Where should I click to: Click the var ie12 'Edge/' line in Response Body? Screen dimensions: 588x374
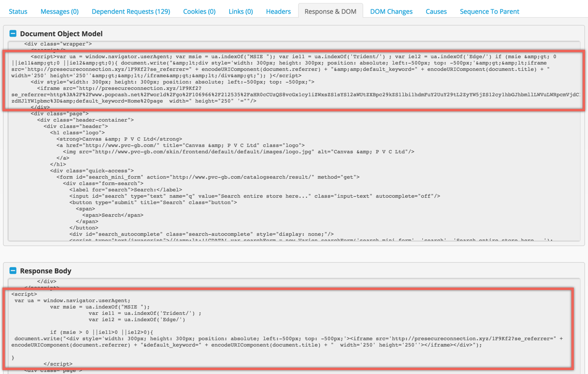click(137, 320)
